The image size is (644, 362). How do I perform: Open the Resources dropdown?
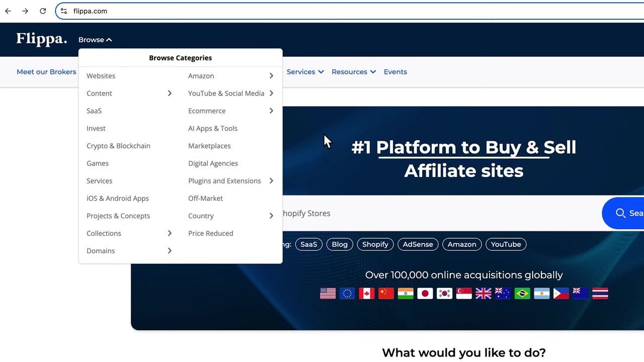354,72
